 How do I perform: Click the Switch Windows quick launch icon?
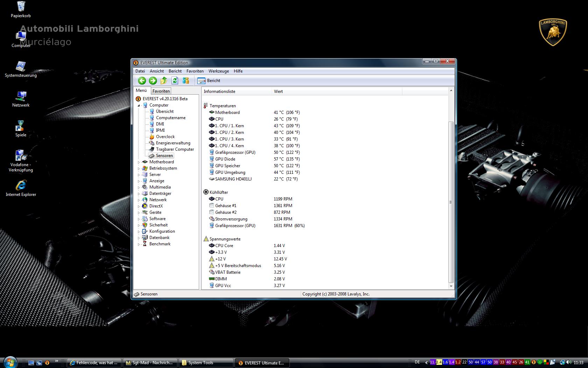[39, 363]
